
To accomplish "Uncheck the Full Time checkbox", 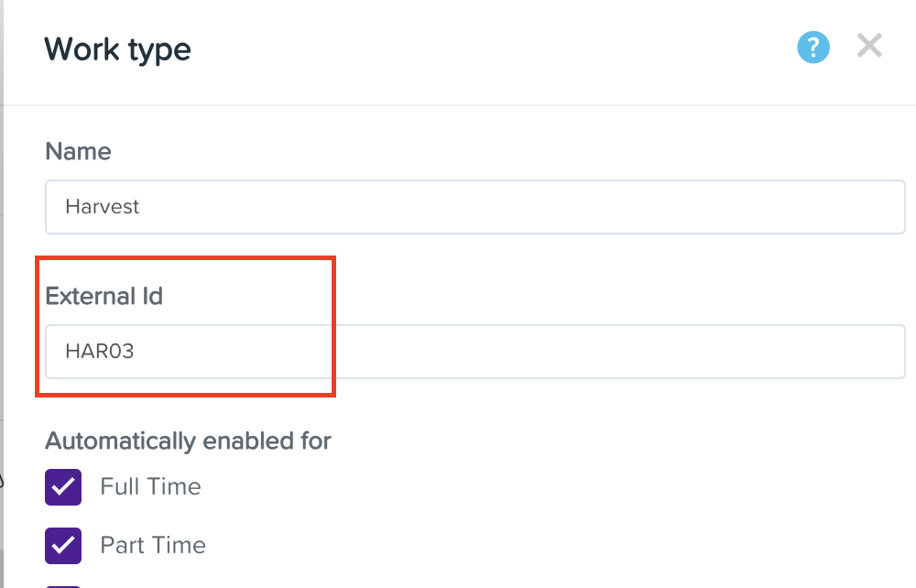I will click(x=63, y=486).
